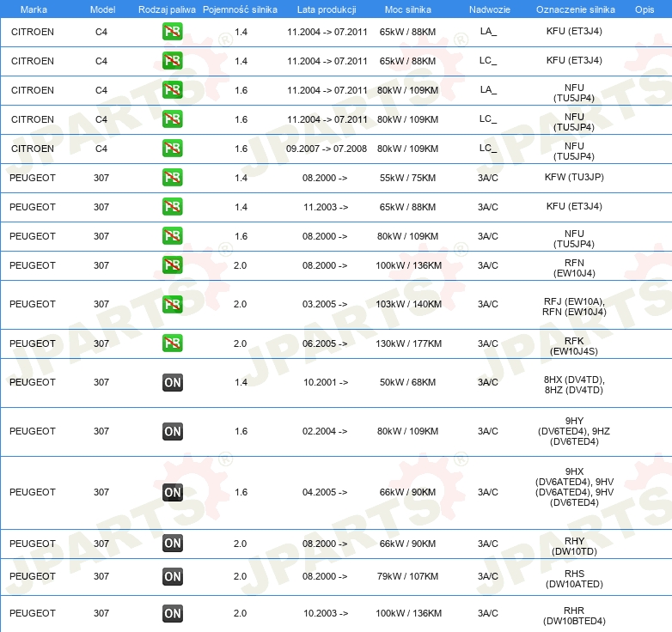Select '3A/C' body cell in the RFK (EW10J4S) row
Screen dimensions: 672x632
pos(488,343)
